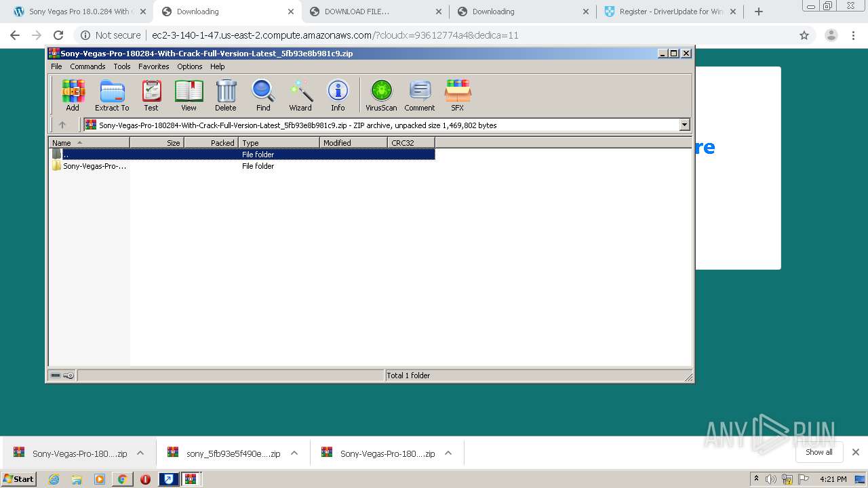This screenshot has height=488, width=868.
Task: Open the archive Comment tool
Action: pyautogui.click(x=420, y=95)
